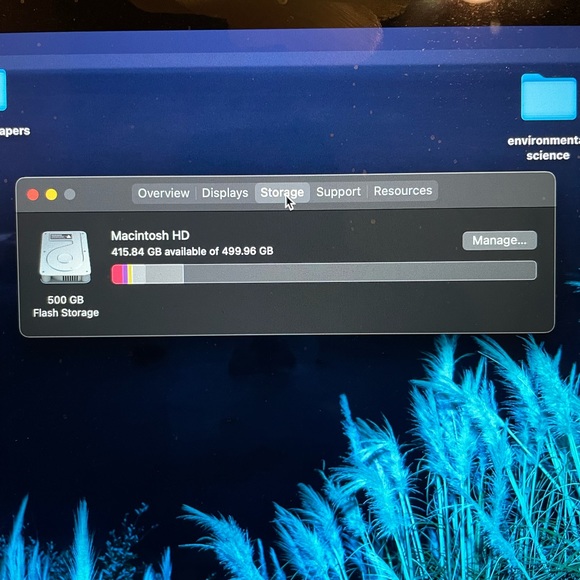Click the purple segment of the storage bar
The image size is (580, 580).
(x=125, y=274)
